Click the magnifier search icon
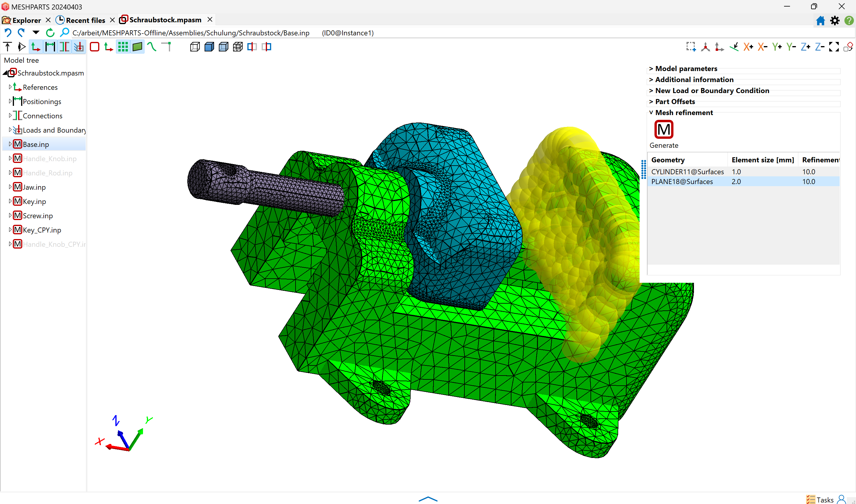 (x=64, y=33)
